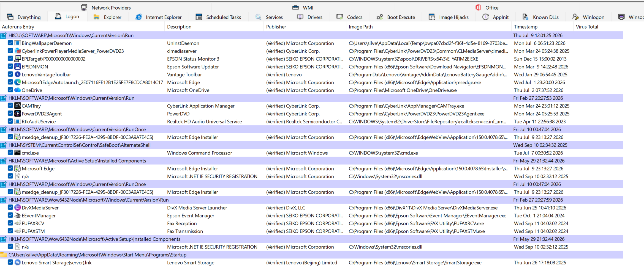Screen dimensions: 644x279
Task: Uncheck the EPSDNMON entry
Action: pyautogui.click(x=10, y=66)
